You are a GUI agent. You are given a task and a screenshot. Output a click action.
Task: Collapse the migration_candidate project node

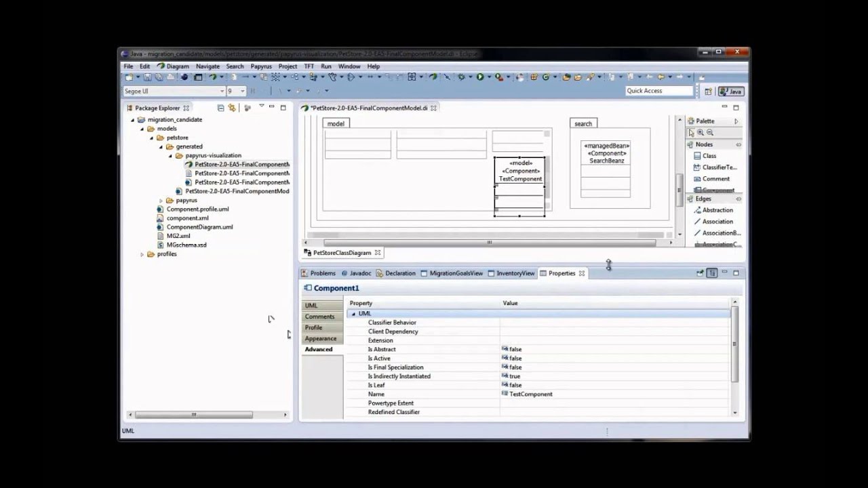133,120
